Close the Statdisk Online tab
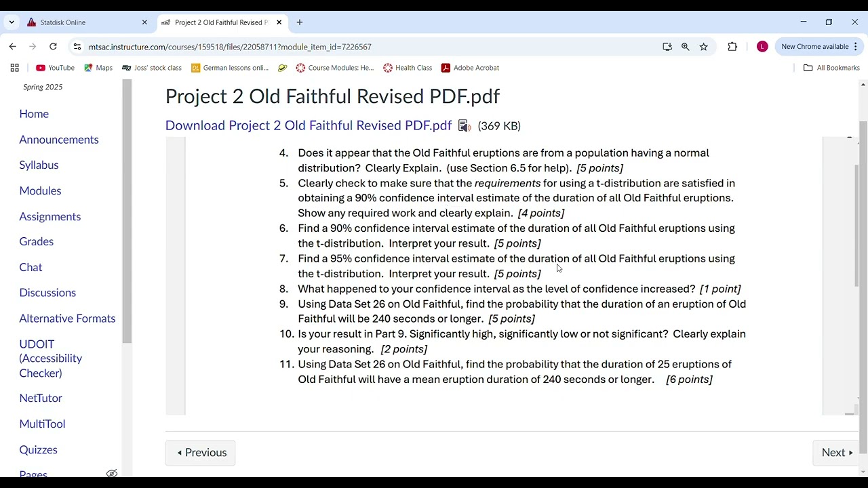 click(144, 22)
